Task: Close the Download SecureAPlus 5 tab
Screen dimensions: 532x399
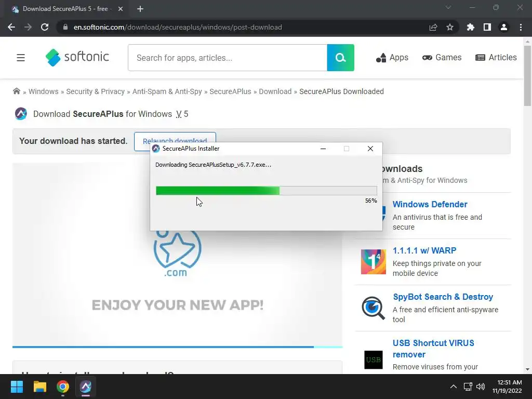Action: pos(121,9)
